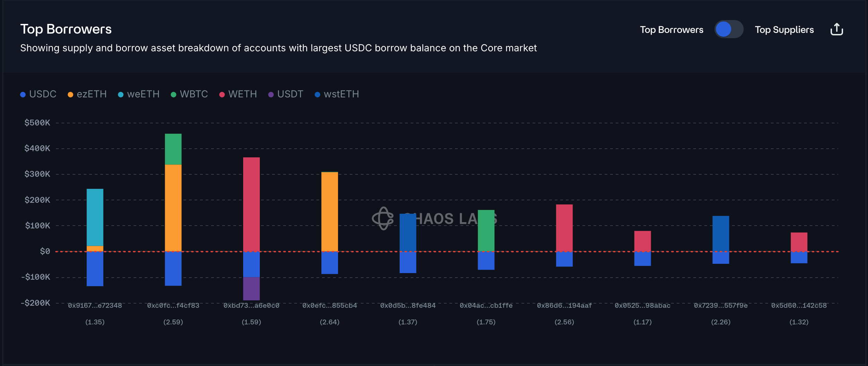Image resolution: width=868 pixels, height=366 pixels.
Task: Click purple USDT segment of 0xbd73...a6e0c0
Action: [251, 289]
